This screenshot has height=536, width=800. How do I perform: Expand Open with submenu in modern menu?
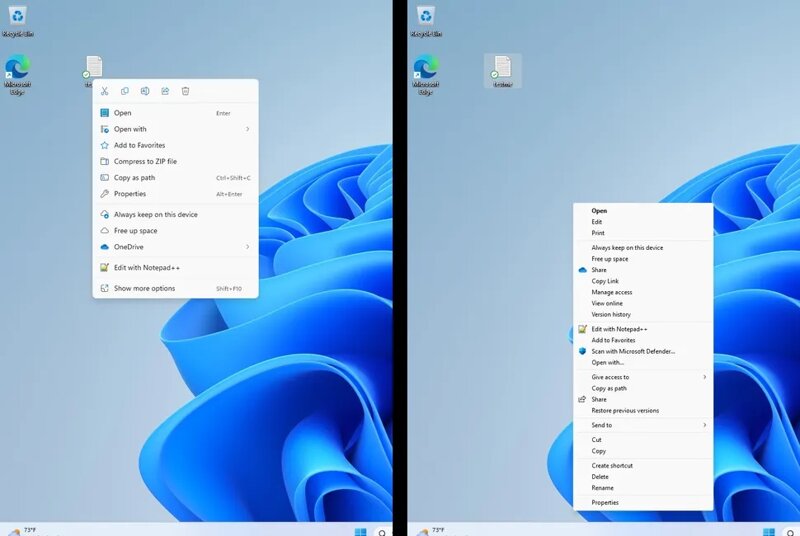click(176, 129)
